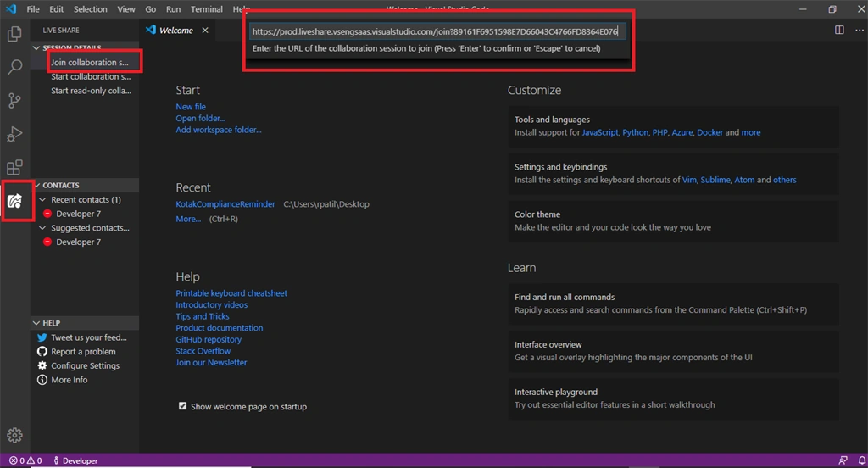Click the Live Share Developer status item
This screenshot has height=468, width=868.
pos(75,460)
